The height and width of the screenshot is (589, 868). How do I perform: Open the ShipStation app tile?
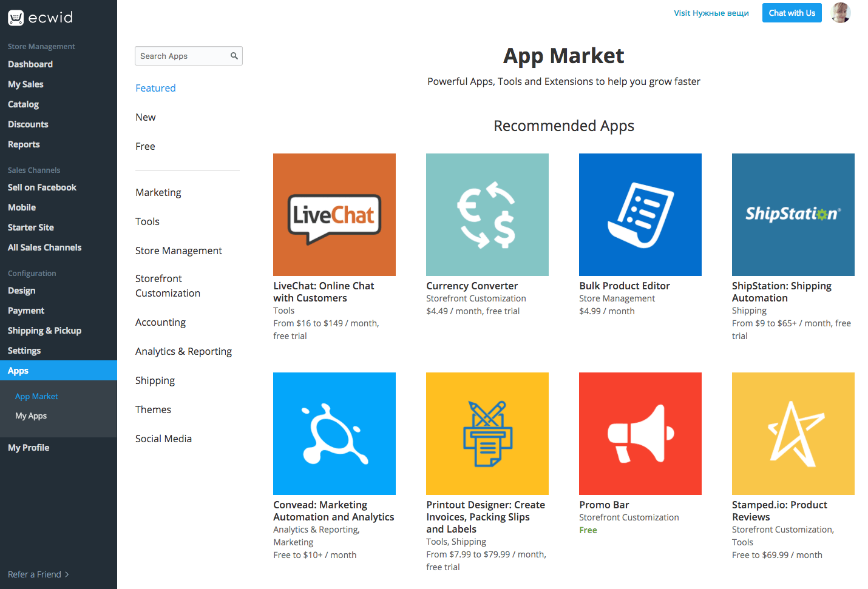pyautogui.click(x=793, y=215)
